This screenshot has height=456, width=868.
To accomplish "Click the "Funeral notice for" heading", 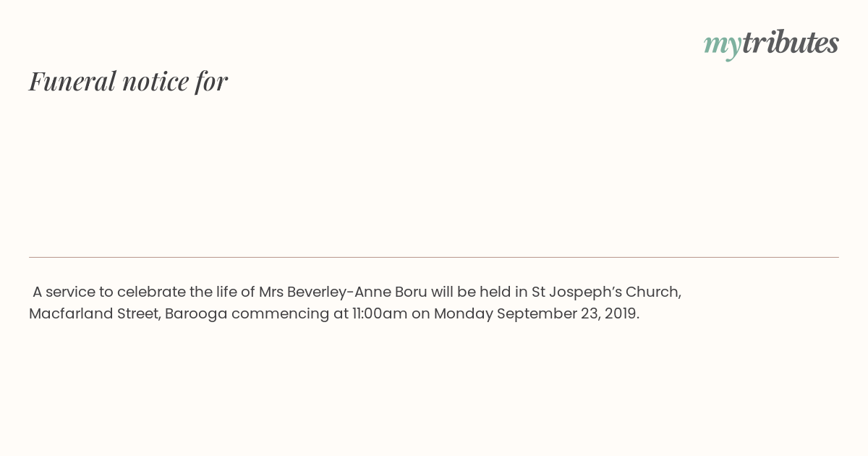I will point(128,81).
